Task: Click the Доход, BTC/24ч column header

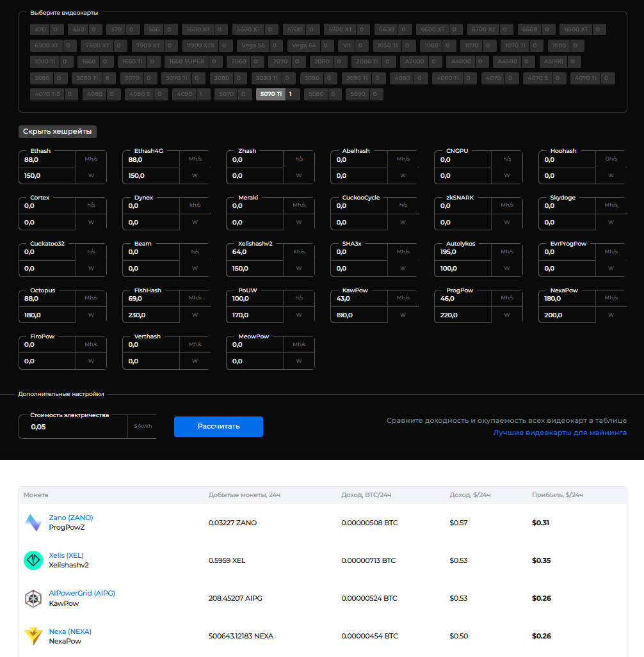Action: point(366,495)
